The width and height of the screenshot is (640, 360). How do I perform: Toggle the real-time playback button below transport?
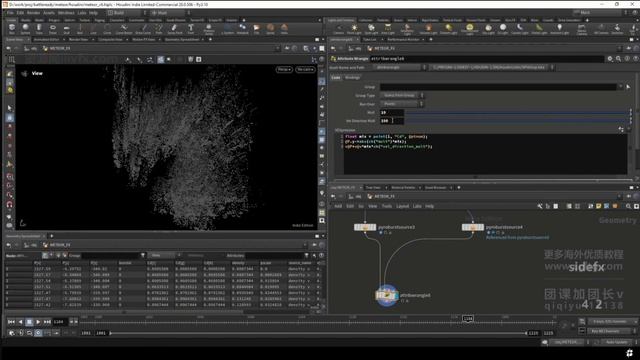tap(38, 333)
